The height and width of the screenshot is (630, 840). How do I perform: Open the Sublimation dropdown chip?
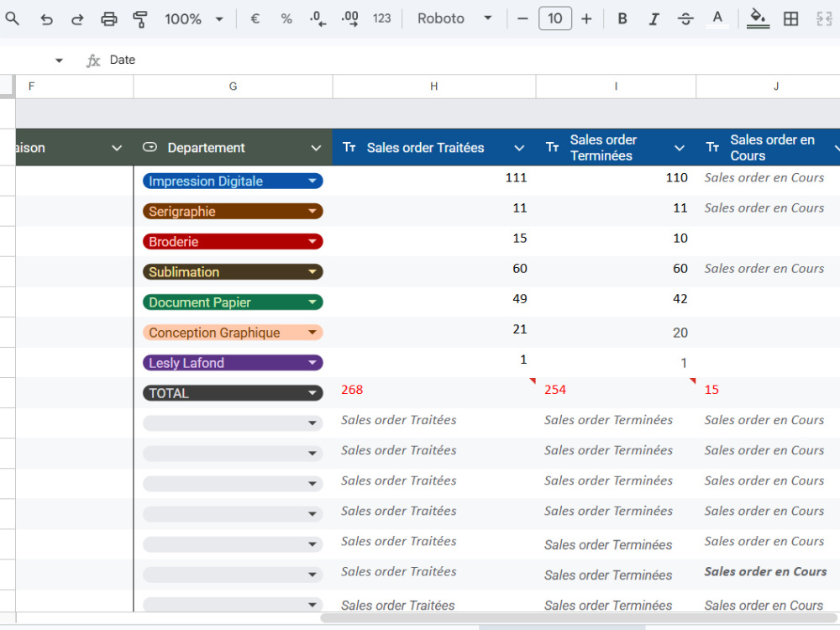(233, 271)
